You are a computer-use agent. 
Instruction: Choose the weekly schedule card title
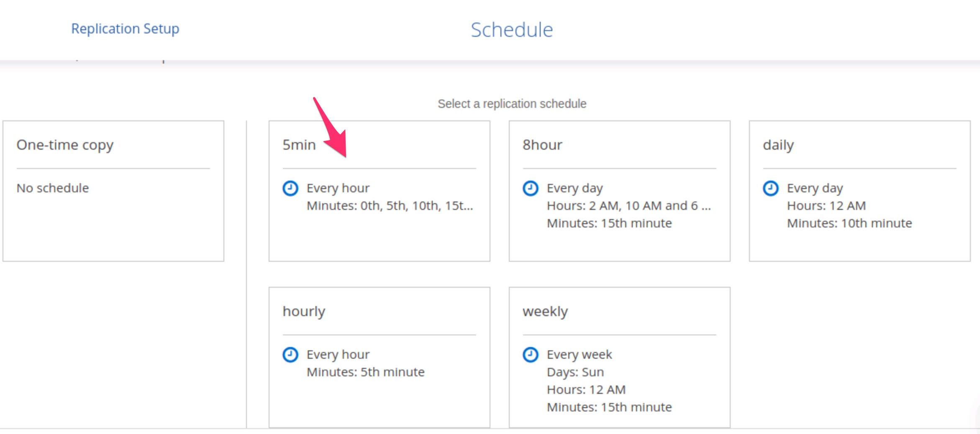545,311
